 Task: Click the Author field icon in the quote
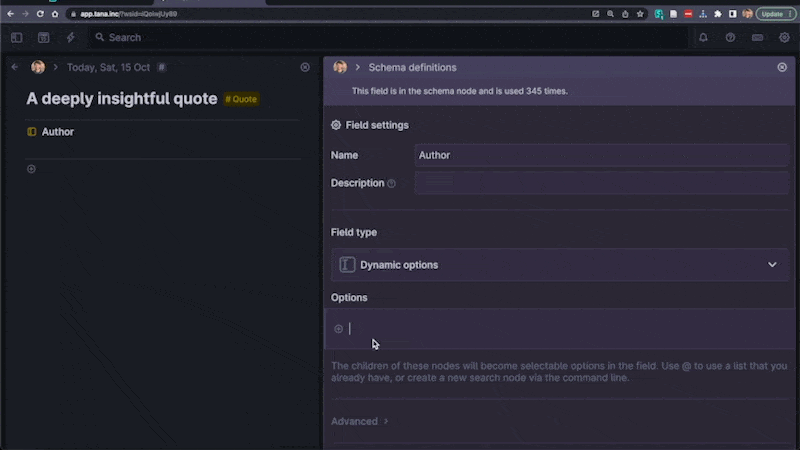tap(32, 132)
